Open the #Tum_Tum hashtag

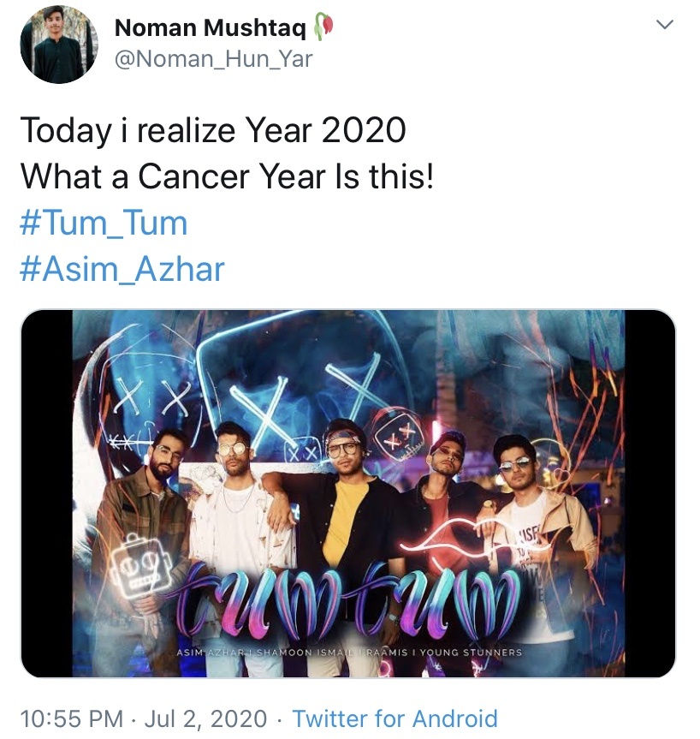point(104,223)
